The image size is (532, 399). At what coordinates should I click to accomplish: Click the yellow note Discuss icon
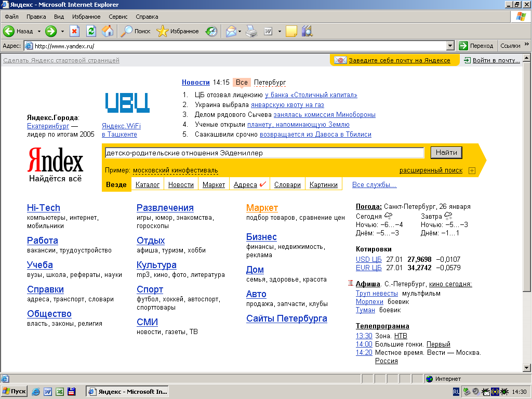(291, 32)
